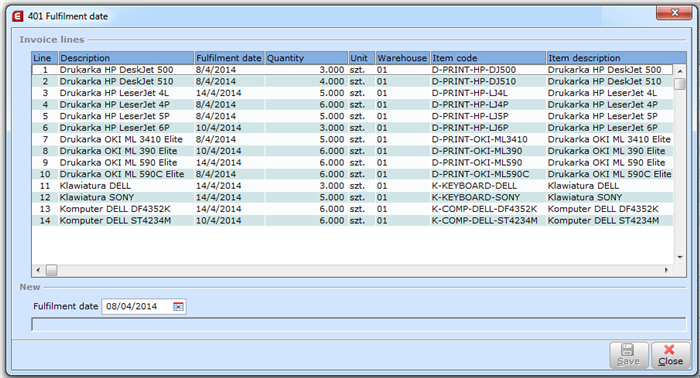Image resolution: width=700 pixels, height=378 pixels.
Task: Click the vertical scrollbar down arrow
Action: tap(679, 258)
